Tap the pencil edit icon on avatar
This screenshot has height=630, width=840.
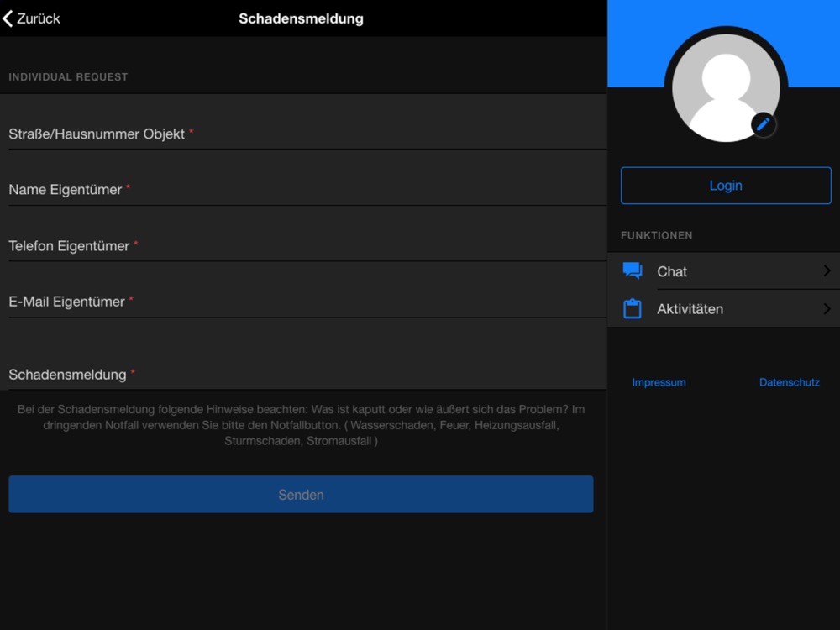(764, 124)
